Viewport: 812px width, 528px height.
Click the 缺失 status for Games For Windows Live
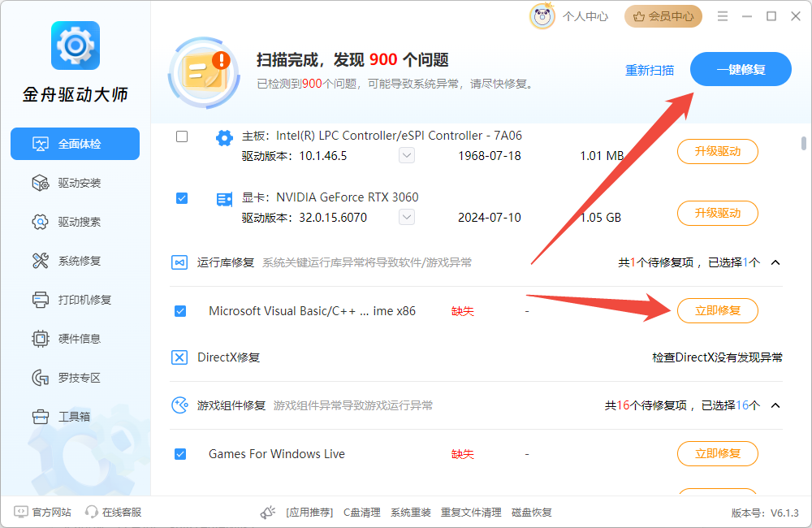click(x=463, y=454)
